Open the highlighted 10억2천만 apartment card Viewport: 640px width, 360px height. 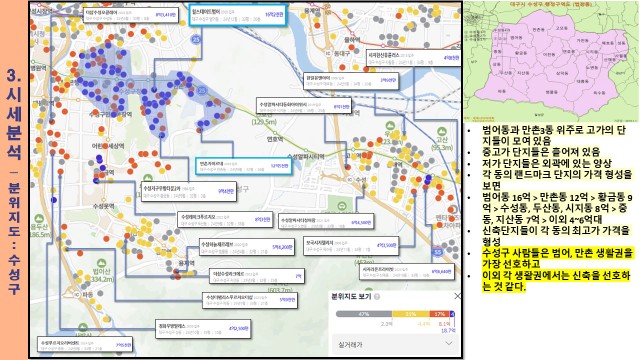point(237,16)
